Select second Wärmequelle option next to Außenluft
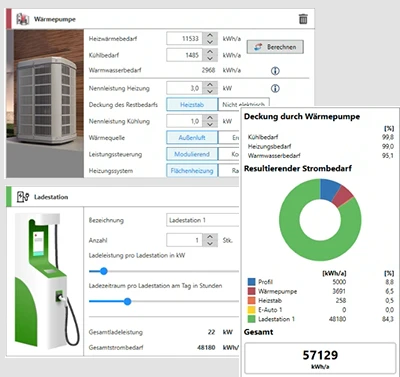The height and width of the screenshot is (377, 400). pyautogui.click(x=229, y=138)
